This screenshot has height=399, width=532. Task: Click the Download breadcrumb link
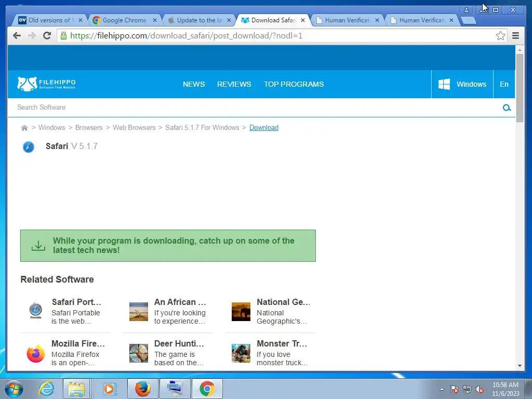pyautogui.click(x=264, y=128)
